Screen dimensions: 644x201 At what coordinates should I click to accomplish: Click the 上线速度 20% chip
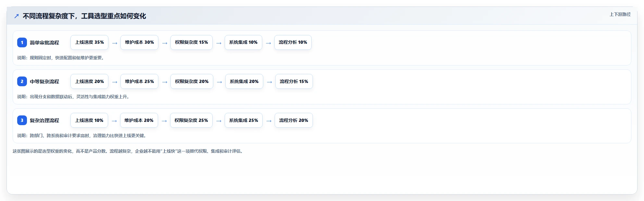[x=89, y=81]
